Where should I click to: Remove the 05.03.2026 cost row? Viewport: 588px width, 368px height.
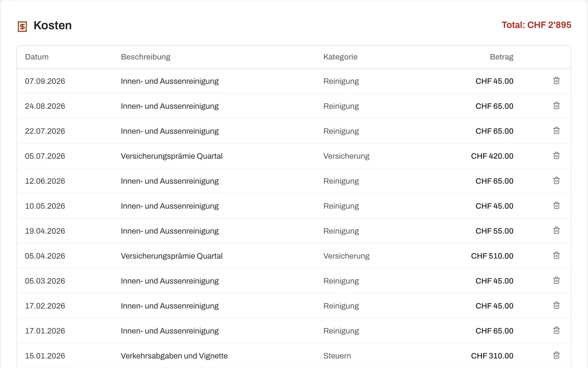pyautogui.click(x=556, y=281)
